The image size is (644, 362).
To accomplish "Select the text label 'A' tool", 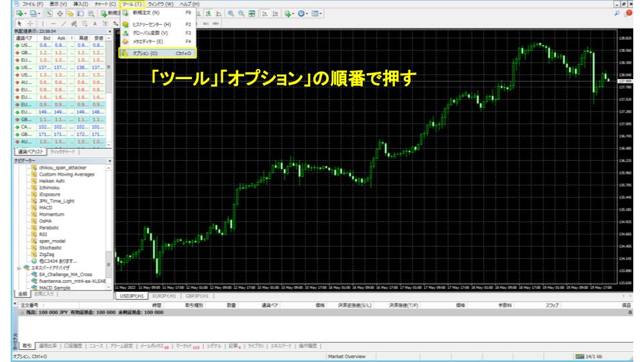I will 95,23.
